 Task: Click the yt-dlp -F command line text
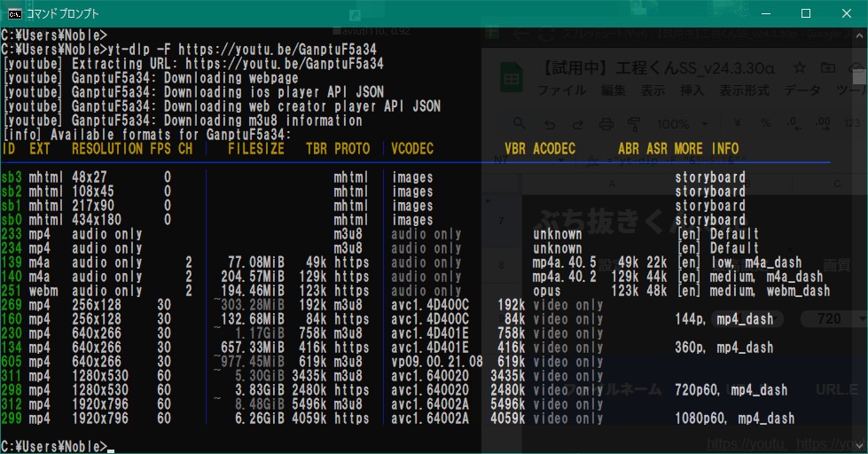coord(242,50)
